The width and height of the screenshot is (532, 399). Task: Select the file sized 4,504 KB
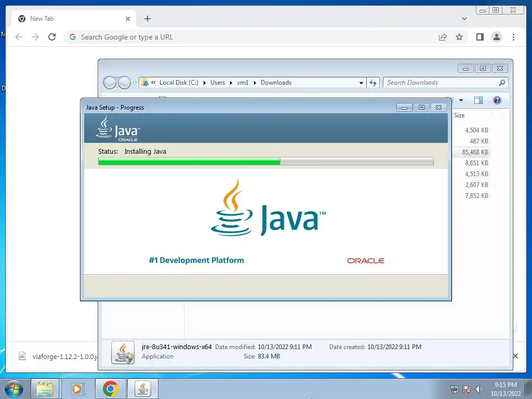[x=476, y=130]
